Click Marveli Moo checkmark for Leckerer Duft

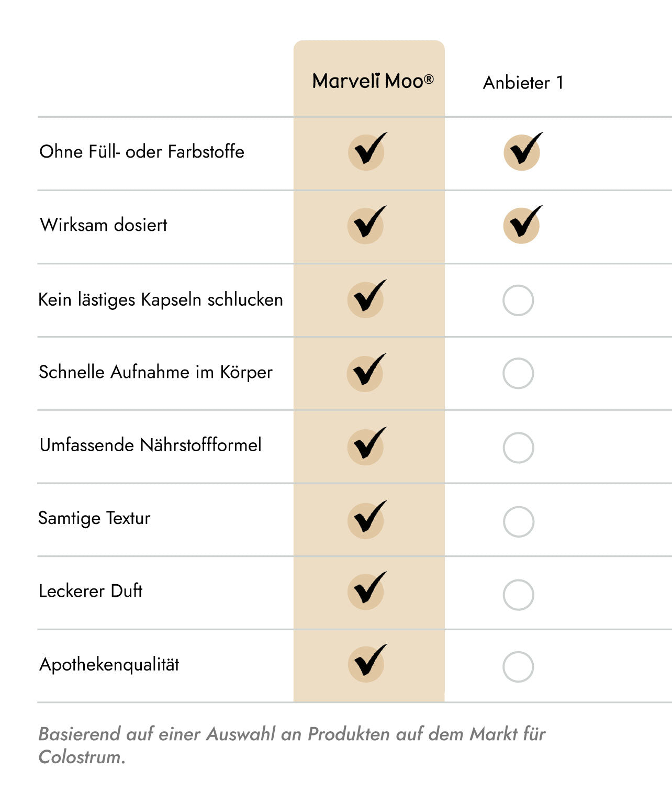[367, 590]
